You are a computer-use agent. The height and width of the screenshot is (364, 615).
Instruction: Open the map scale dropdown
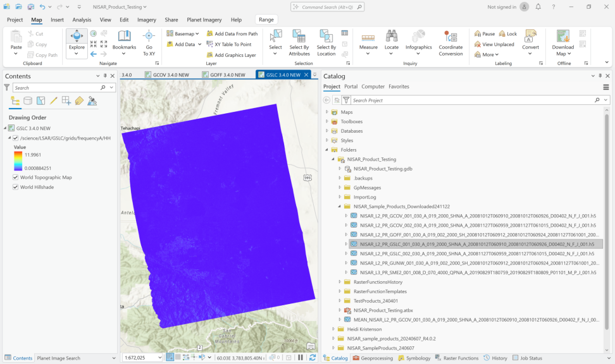tap(159, 357)
